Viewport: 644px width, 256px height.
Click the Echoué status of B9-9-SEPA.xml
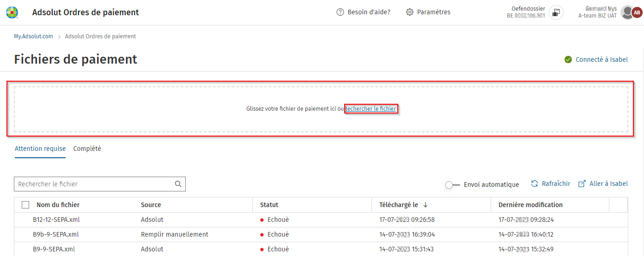click(x=274, y=249)
